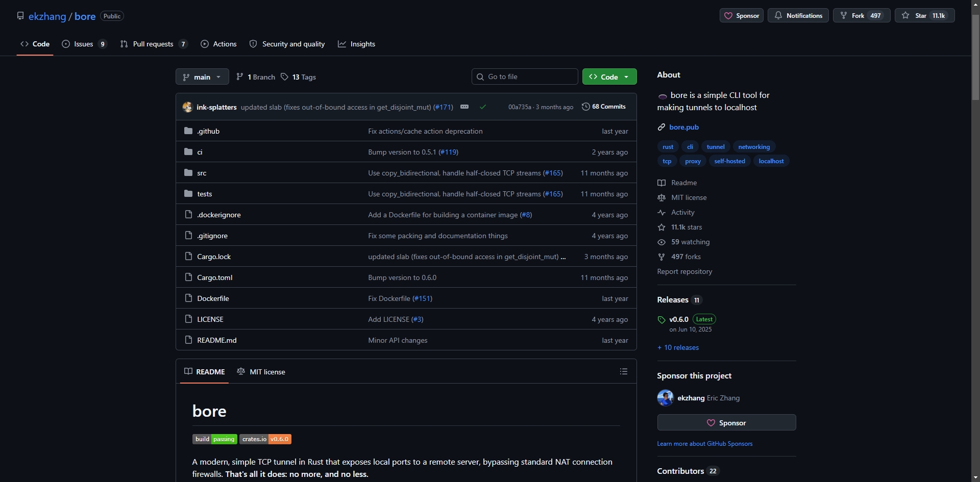
Task: Click the repository icon beside ekzhang
Action: click(20, 16)
